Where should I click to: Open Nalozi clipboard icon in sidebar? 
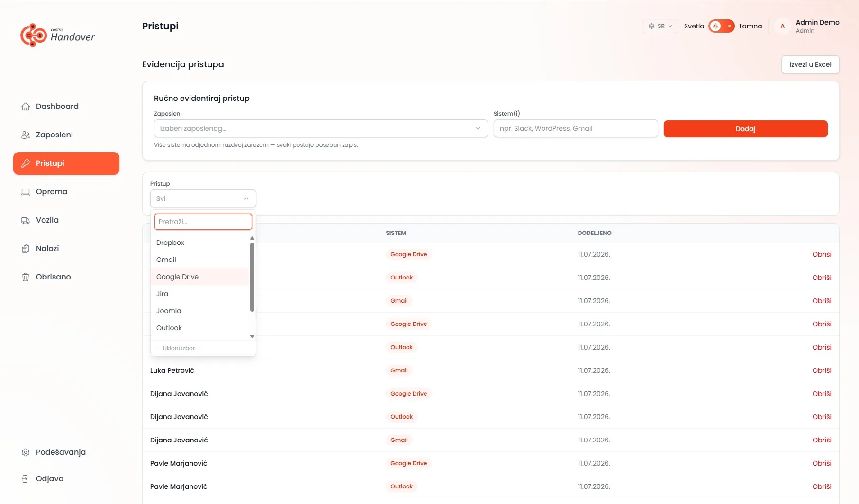[x=26, y=249]
